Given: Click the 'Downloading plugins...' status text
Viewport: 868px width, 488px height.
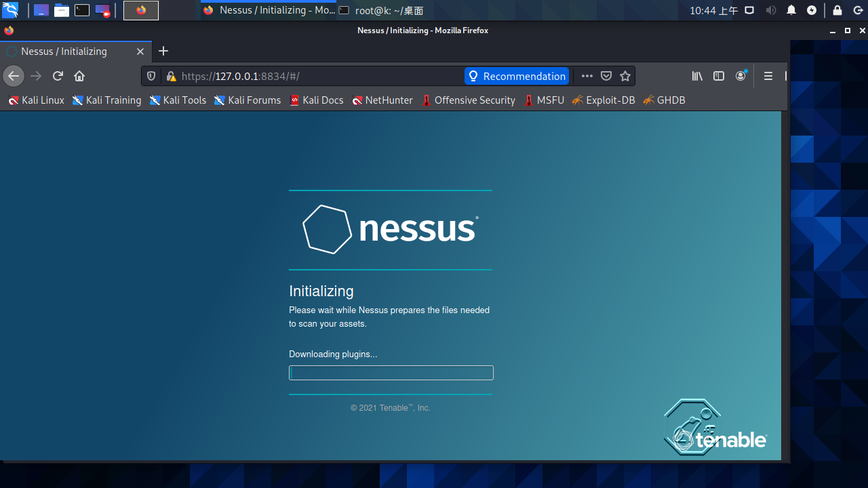Looking at the screenshot, I should coord(333,354).
